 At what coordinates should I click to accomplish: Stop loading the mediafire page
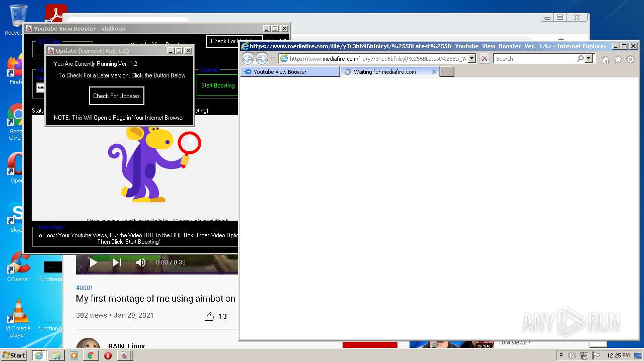tap(484, 58)
